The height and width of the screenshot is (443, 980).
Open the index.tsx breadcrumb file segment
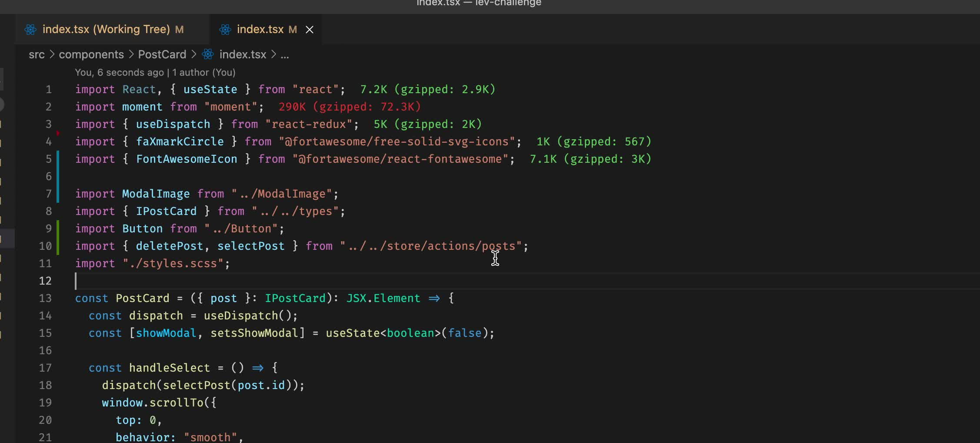[x=243, y=54]
